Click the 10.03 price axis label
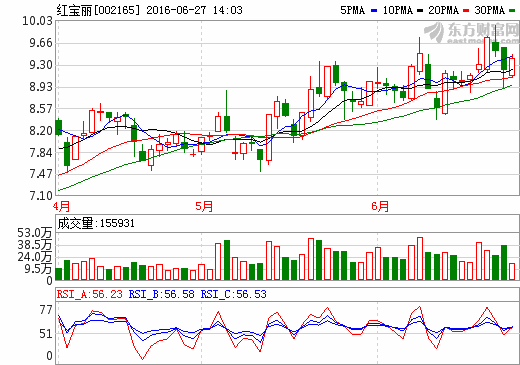This screenshot has width=520, height=365. pyautogui.click(x=37, y=21)
